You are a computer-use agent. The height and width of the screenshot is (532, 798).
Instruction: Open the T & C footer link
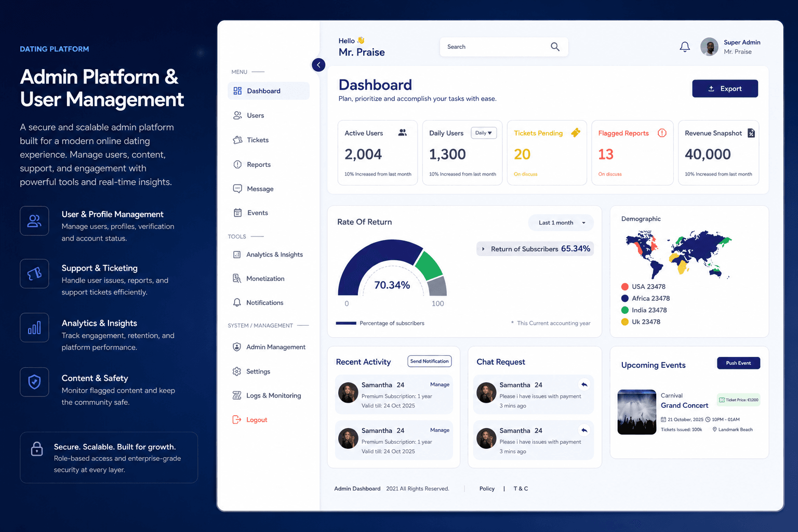[x=521, y=489]
